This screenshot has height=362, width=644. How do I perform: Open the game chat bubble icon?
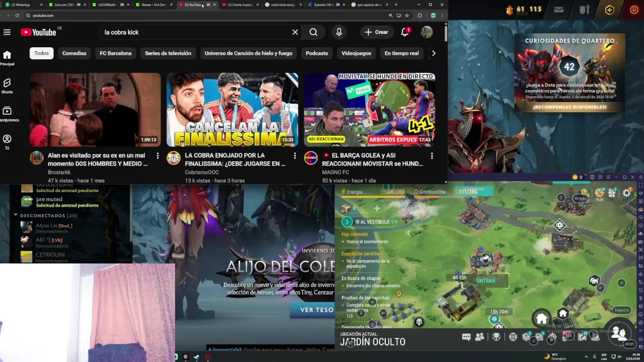point(466,337)
